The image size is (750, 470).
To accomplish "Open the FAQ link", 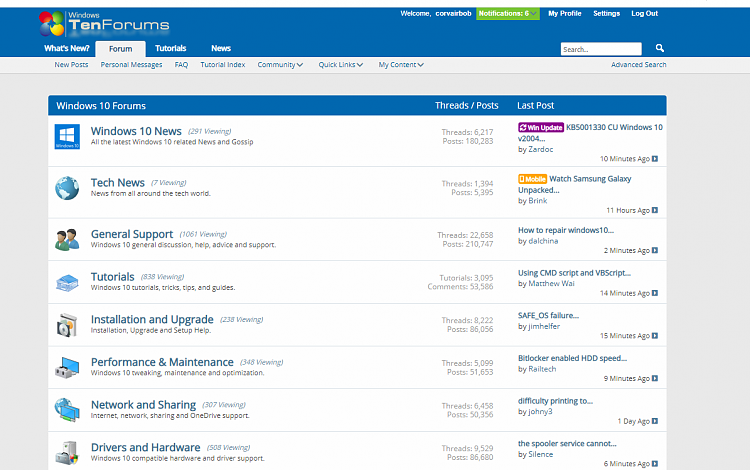I will (181, 65).
